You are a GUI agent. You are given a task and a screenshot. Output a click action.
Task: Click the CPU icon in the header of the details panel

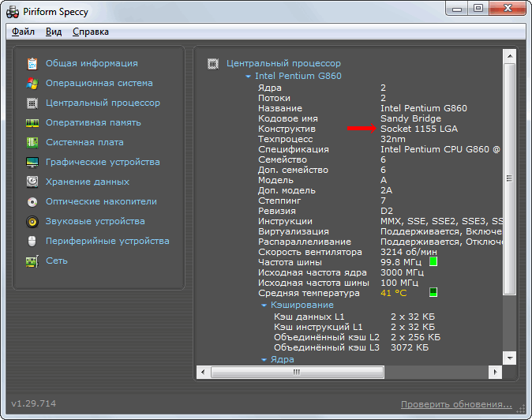click(213, 63)
